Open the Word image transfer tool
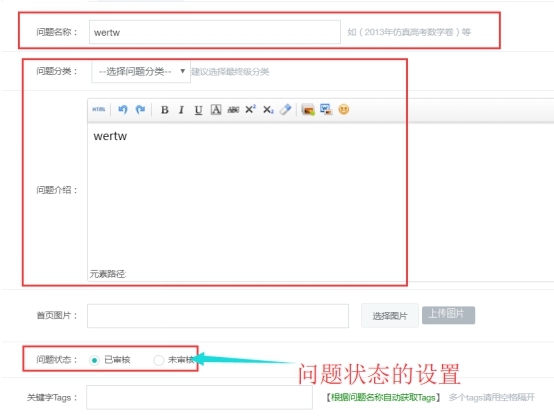Screen dimensions: 554x420 (326, 110)
